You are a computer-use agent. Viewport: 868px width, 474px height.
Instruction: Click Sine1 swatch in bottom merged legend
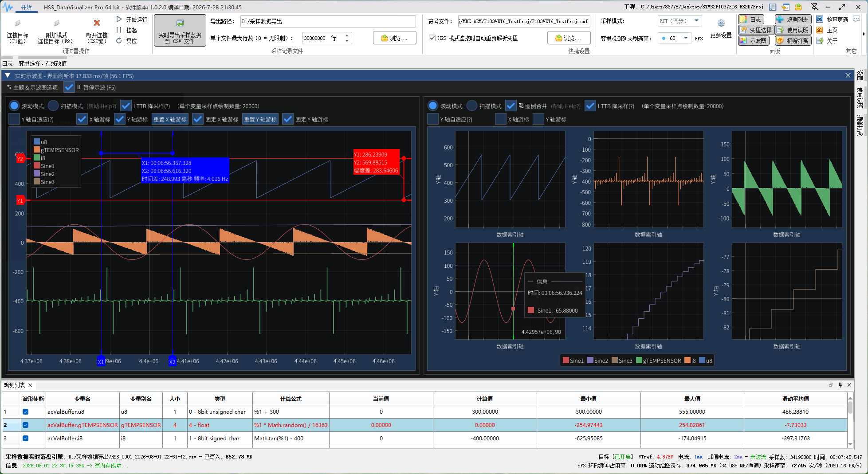(566, 360)
